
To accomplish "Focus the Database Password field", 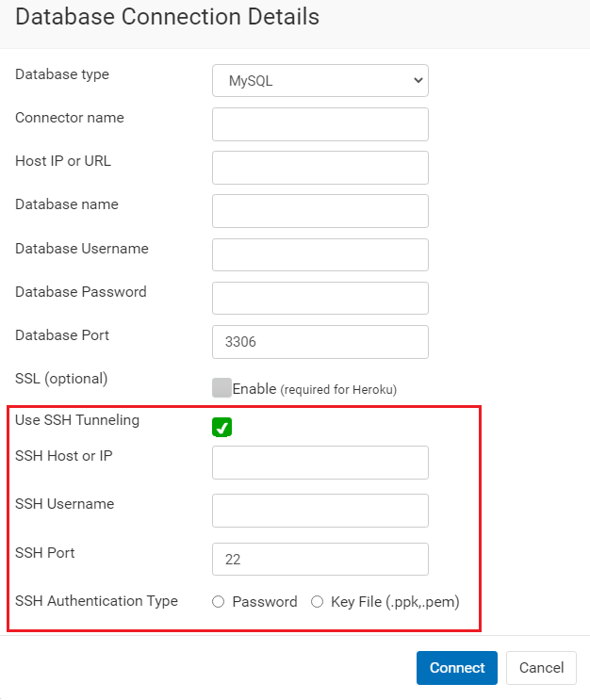I will click(320, 298).
